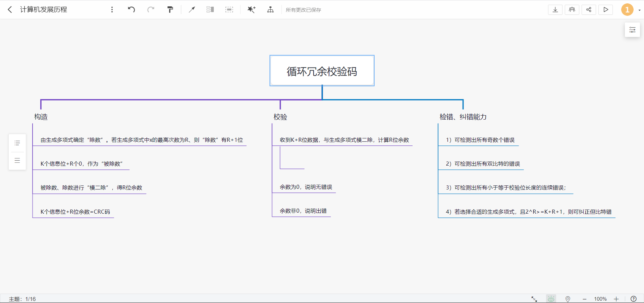
Task: Select the relationship line arrow tool
Action: (192, 9)
